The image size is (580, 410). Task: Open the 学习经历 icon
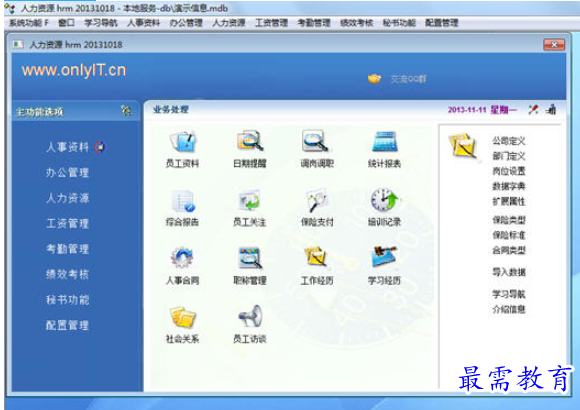click(x=384, y=257)
